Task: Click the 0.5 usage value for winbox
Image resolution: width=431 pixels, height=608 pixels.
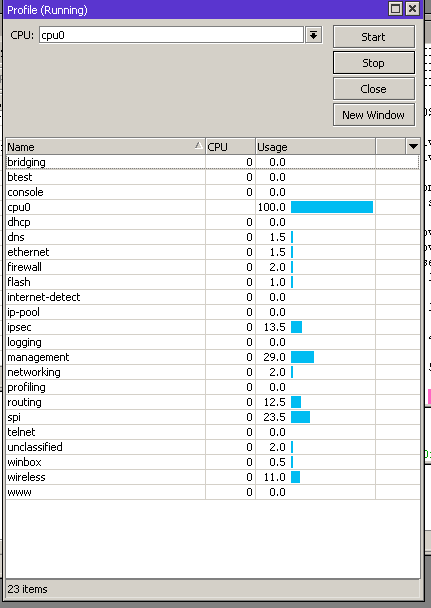Action: pyautogui.click(x=278, y=462)
